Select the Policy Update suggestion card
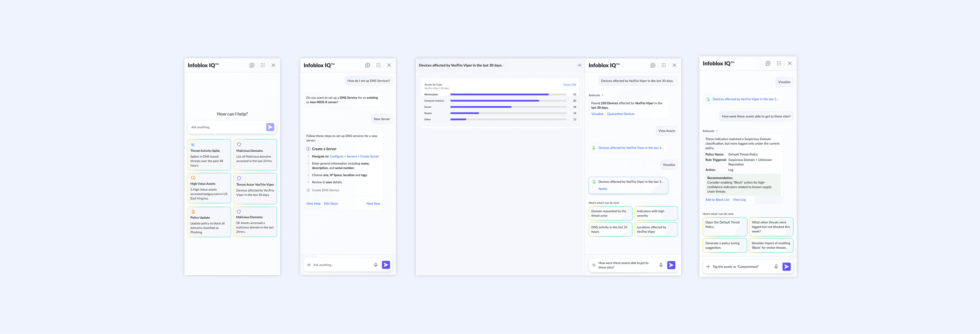 [x=209, y=222]
